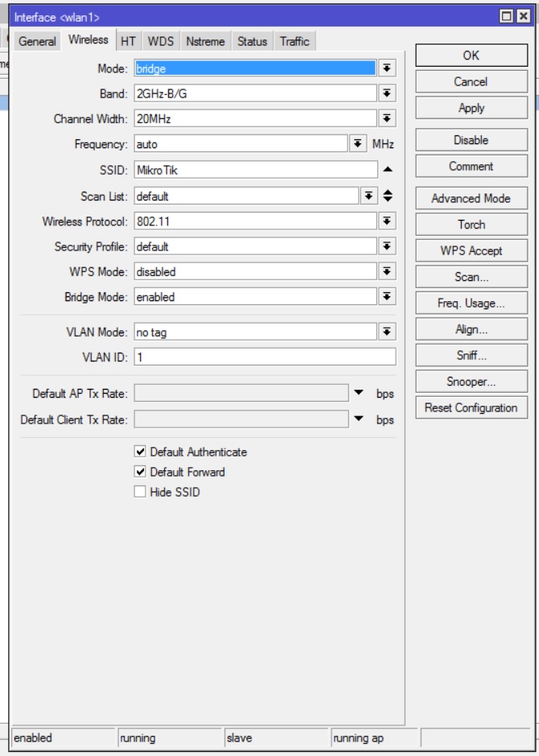Viewport: 539px width, 756px height.
Task: Open the Sniff... tool
Action: pos(471,355)
